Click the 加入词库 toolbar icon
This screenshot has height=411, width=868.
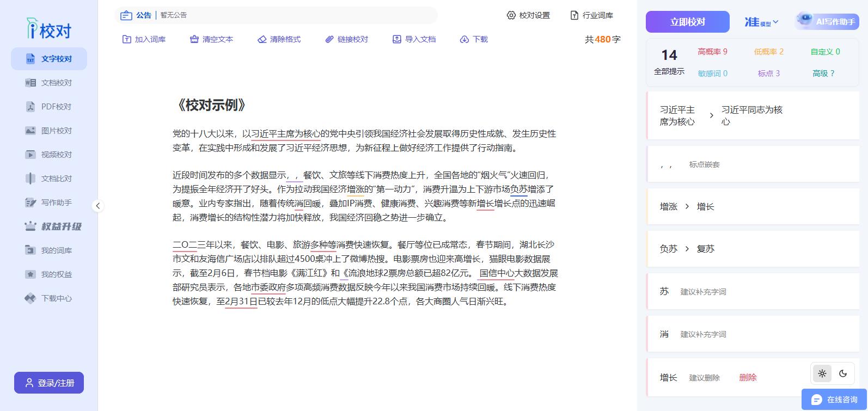(127, 39)
